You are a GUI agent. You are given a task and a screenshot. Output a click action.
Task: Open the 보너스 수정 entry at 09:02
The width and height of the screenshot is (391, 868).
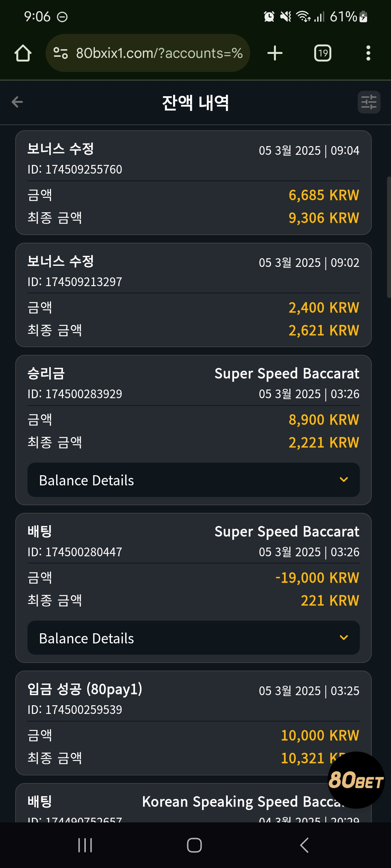(x=193, y=295)
